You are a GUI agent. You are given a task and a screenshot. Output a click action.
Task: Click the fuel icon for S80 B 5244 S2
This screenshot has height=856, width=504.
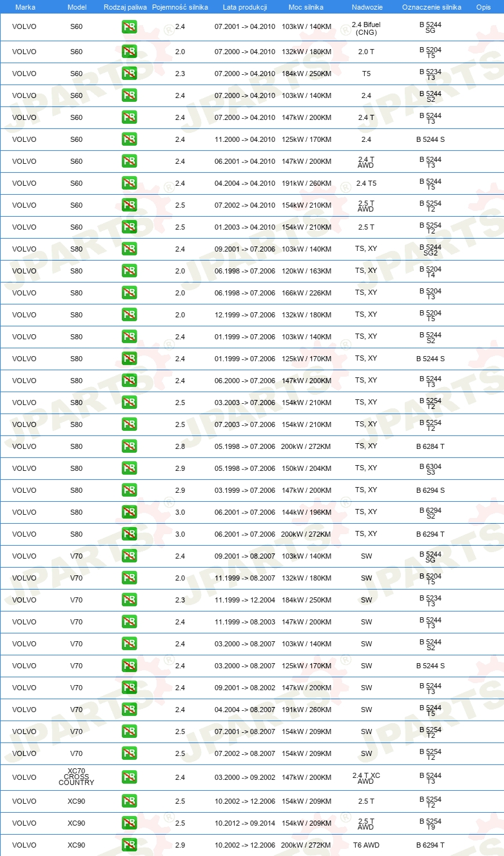pyautogui.click(x=129, y=337)
